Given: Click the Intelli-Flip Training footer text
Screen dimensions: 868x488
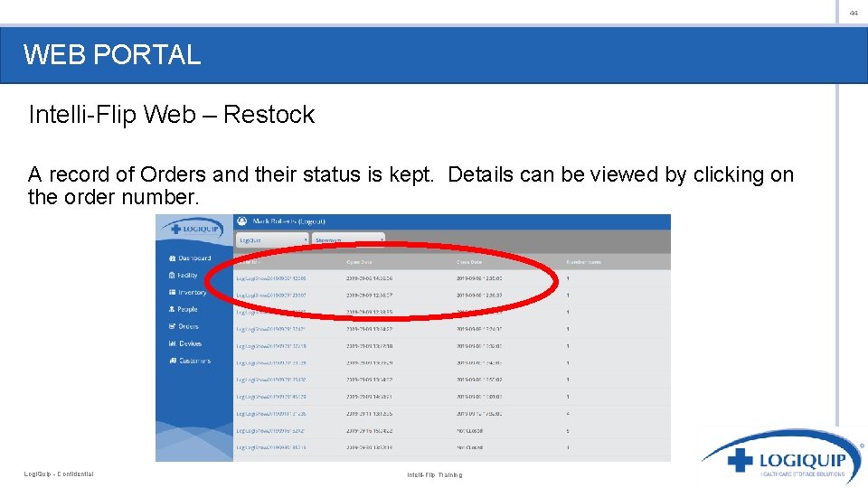Looking at the screenshot, I should point(435,474).
